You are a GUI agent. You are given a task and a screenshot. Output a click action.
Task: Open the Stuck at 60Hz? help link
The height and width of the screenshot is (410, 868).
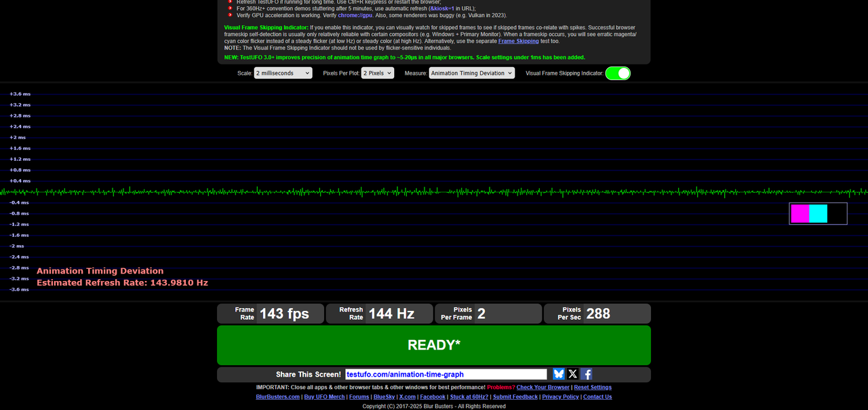coord(469,396)
